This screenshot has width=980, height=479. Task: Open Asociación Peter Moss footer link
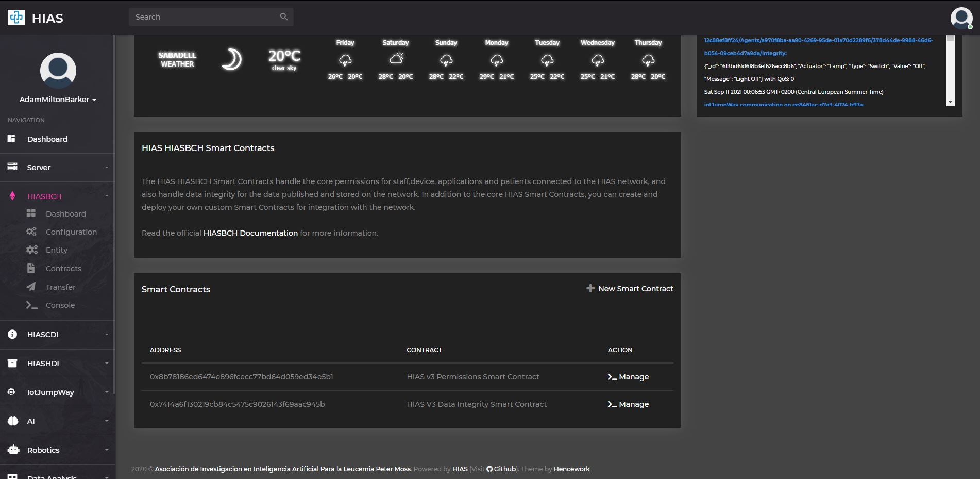[283, 469]
